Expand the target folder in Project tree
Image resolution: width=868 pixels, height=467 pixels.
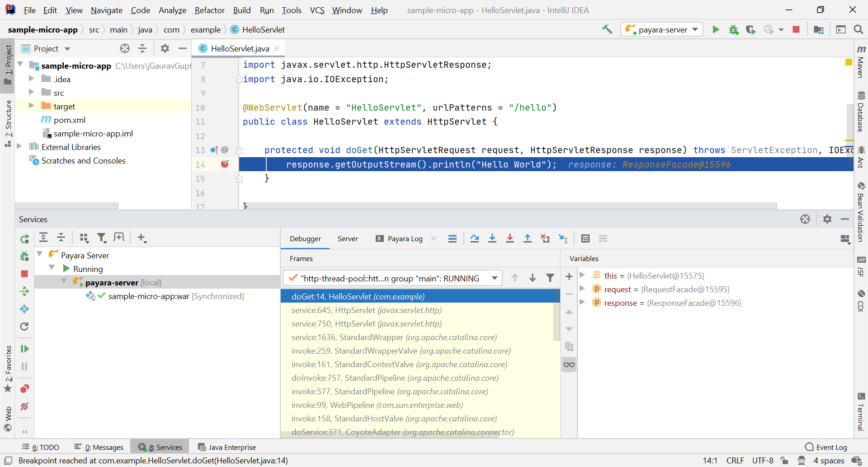click(x=32, y=106)
